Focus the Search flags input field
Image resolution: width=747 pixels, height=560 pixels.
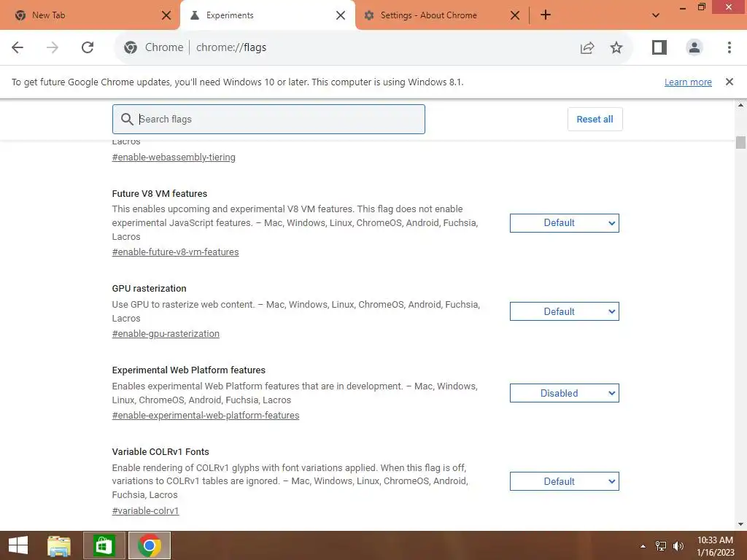268,119
